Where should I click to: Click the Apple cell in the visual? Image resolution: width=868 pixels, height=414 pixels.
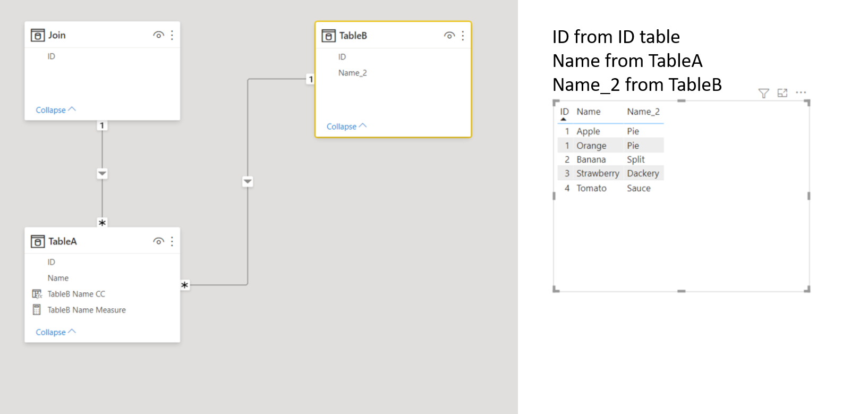click(588, 131)
